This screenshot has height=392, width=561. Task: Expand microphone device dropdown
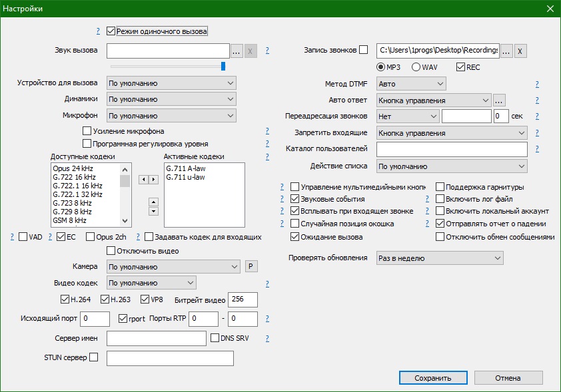point(171,116)
